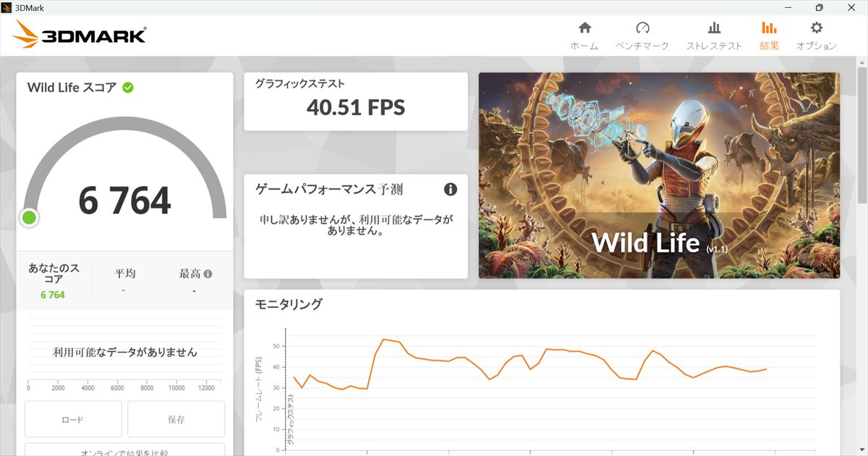Click the 6 764 score on gauge
868x456 pixels.
point(124,200)
